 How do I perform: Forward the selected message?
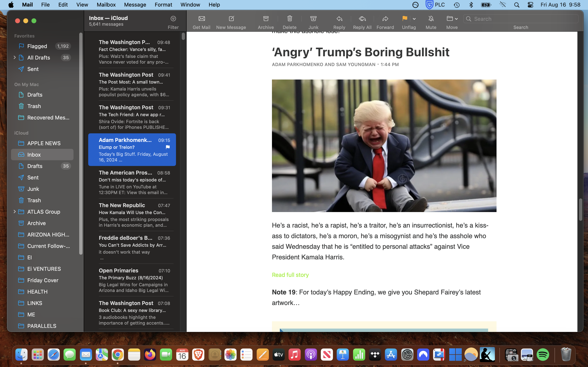[385, 19]
